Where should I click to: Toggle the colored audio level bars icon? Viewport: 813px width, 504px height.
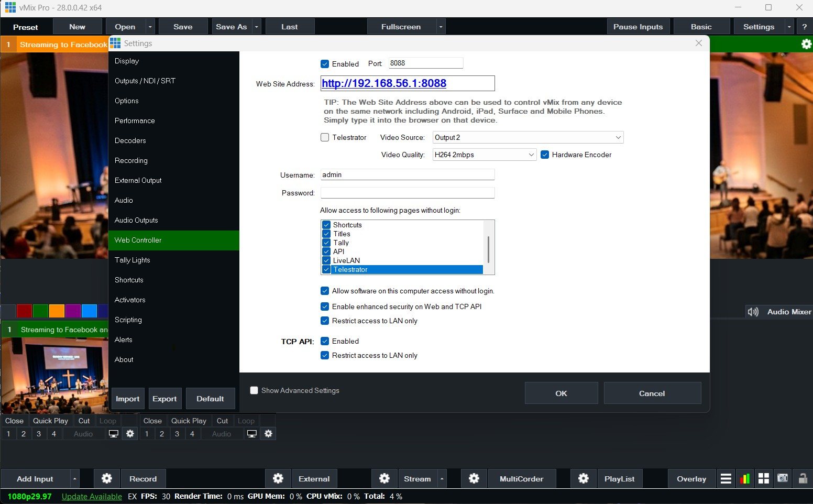tap(745, 478)
